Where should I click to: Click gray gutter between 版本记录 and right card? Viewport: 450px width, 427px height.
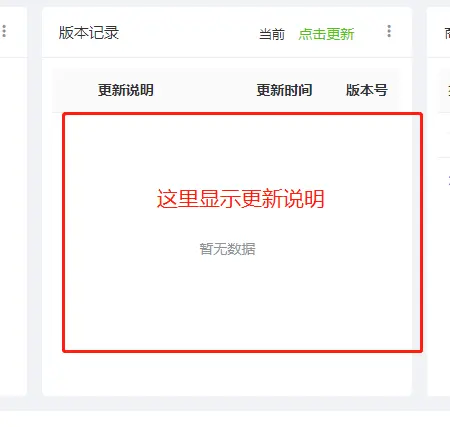click(x=419, y=201)
